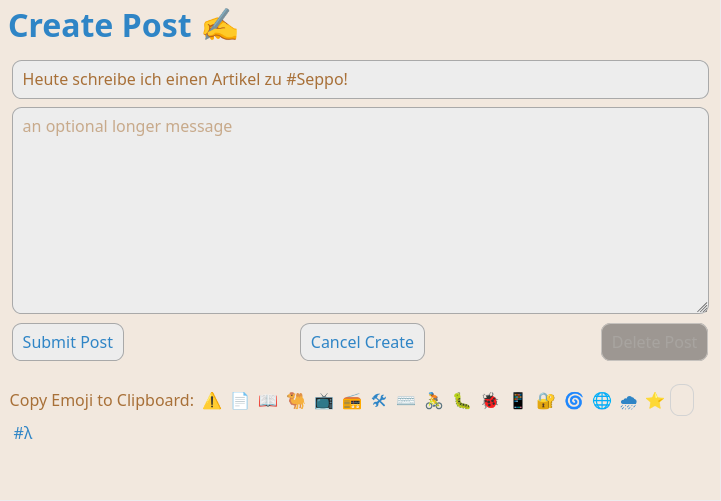Copy the rain cloud emoji
The width and height of the screenshot is (721, 501).
(x=629, y=401)
